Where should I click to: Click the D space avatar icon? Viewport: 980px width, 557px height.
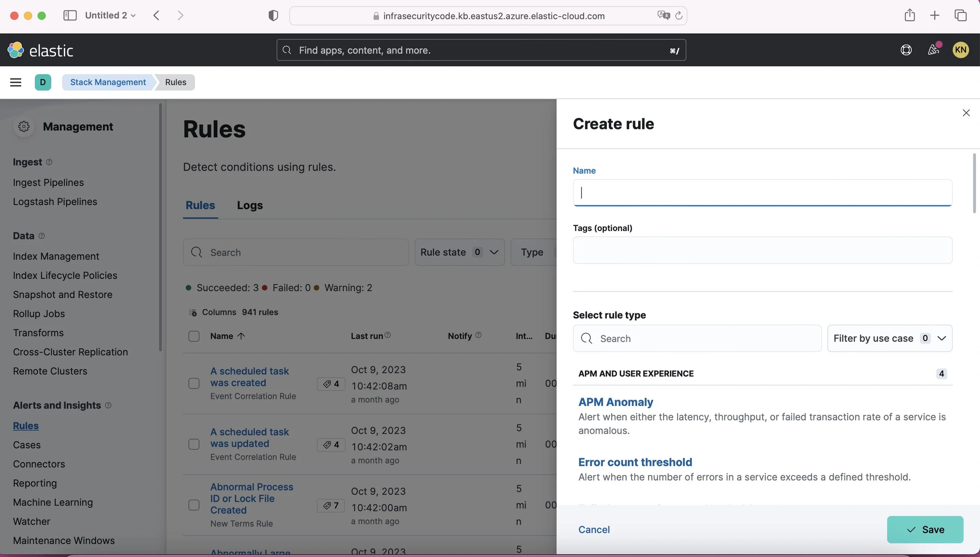pyautogui.click(x=43, y=82)
